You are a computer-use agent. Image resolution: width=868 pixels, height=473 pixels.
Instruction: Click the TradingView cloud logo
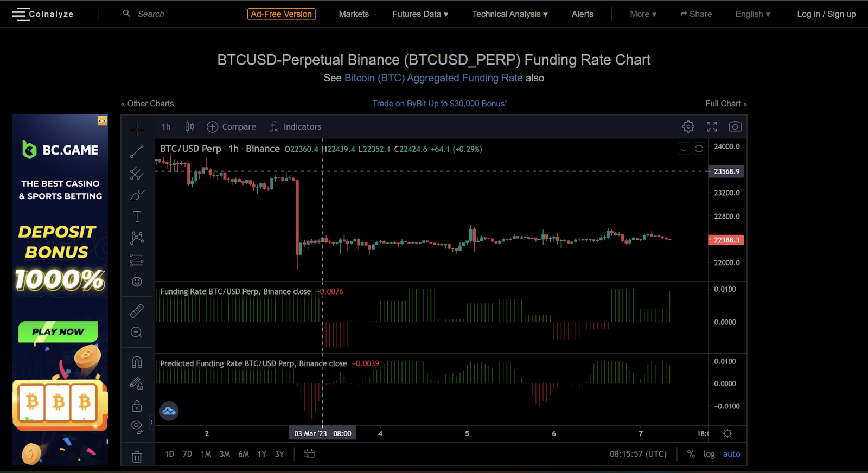tap(169, 411)
